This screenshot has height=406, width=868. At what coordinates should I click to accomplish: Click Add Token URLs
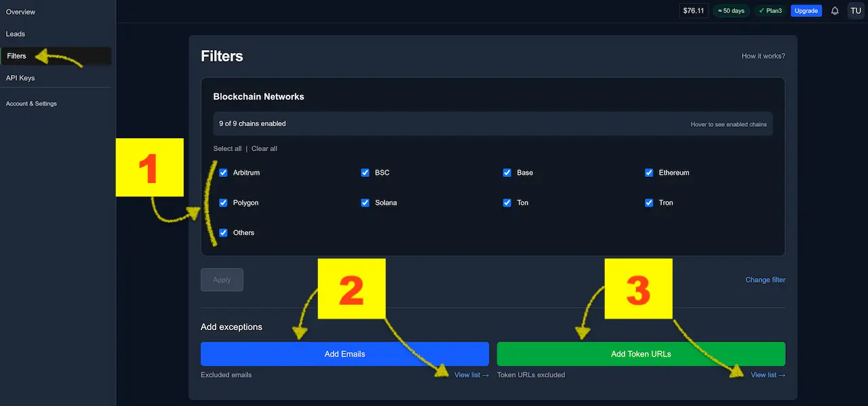641,353
